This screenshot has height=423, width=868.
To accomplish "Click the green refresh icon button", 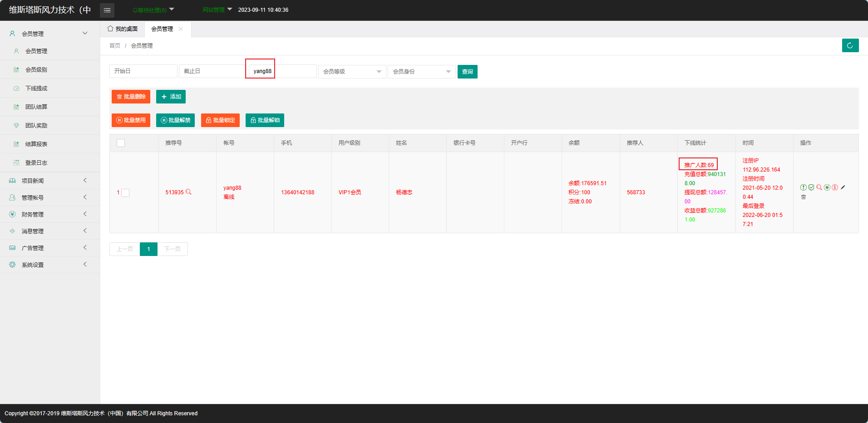I will (850, 45).
